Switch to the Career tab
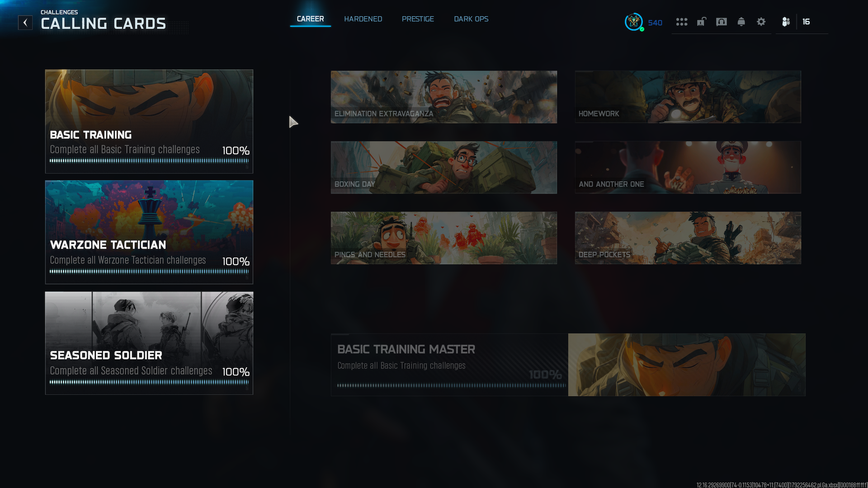Viewport: 868px width, 488px height. click(310, 19)
